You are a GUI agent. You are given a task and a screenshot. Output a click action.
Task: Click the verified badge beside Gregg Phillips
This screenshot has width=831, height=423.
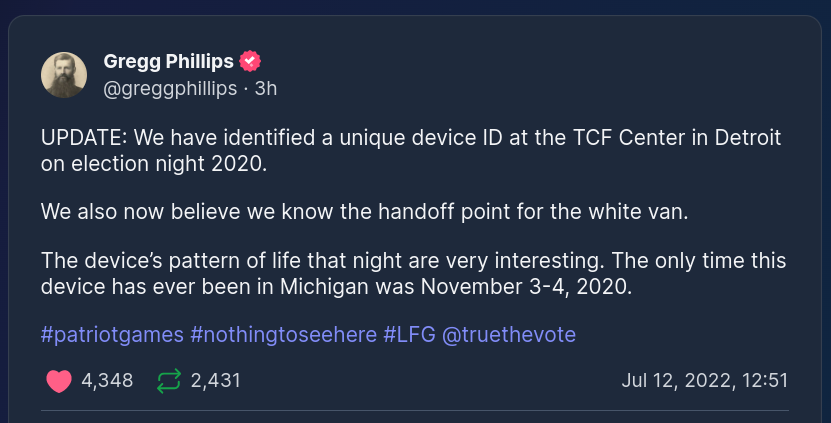pyautogui.click(x=250, y=60)
